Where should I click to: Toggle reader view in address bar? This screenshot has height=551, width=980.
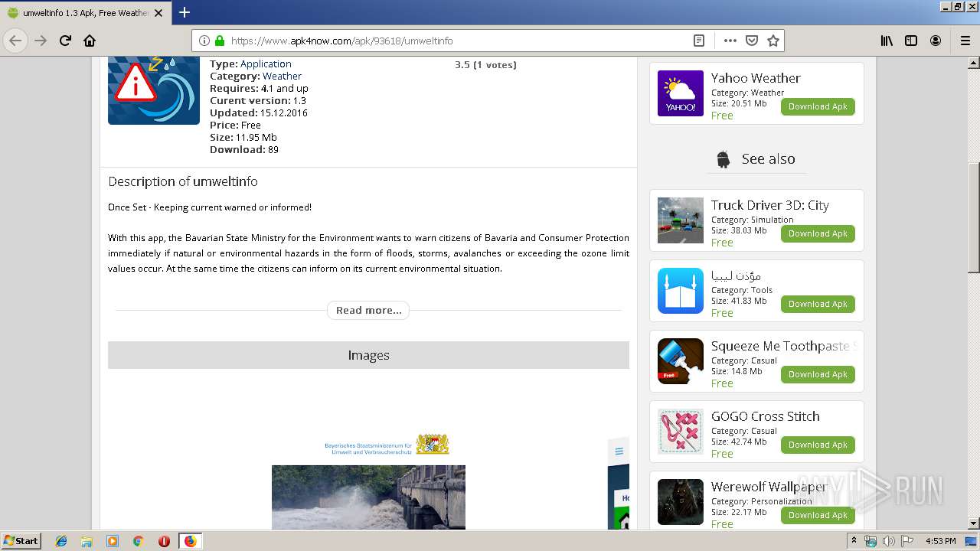699,41
